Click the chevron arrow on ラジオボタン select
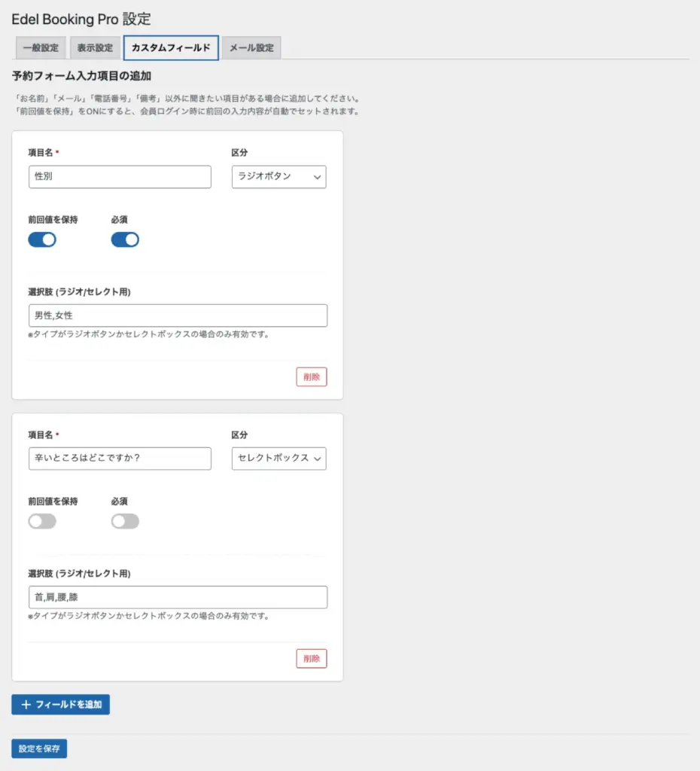Image resolution: width=700 pixels, height=771 pixels. click(317, 178)
